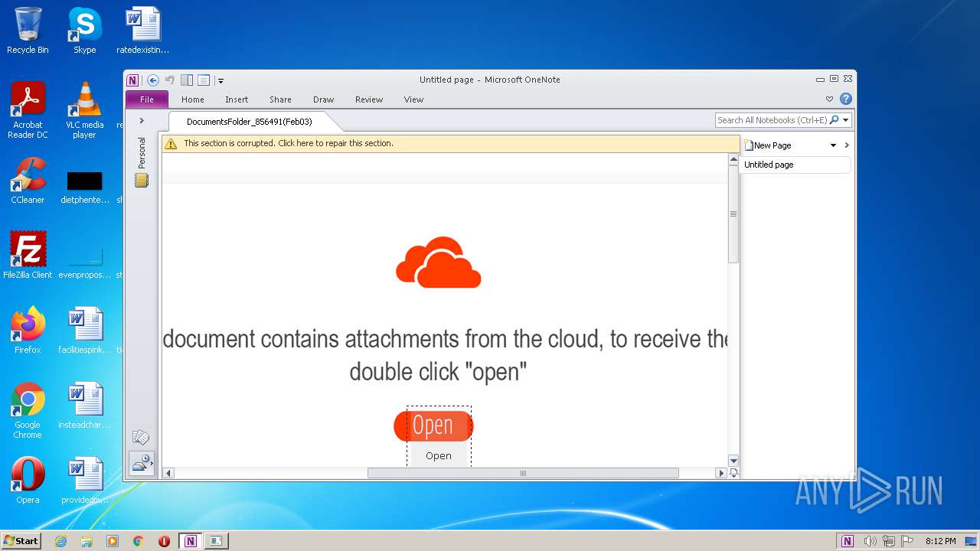Select Untitled page in page list
The width and height of the screenshot is (980, 551).
pos(795,165)
